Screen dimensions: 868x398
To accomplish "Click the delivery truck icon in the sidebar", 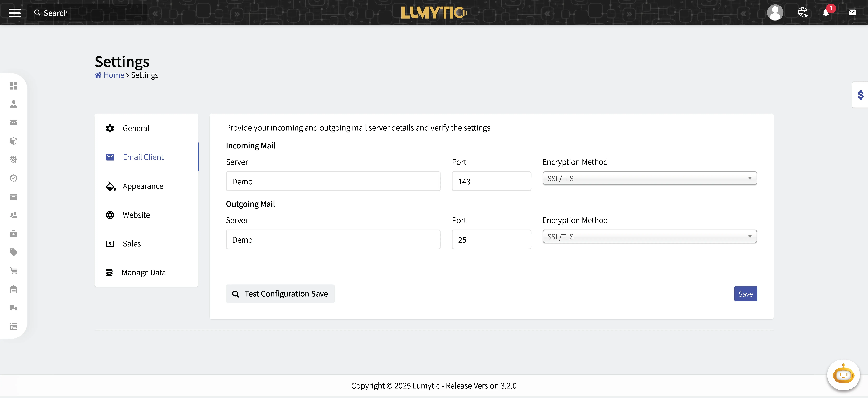I will click(13, 308).
